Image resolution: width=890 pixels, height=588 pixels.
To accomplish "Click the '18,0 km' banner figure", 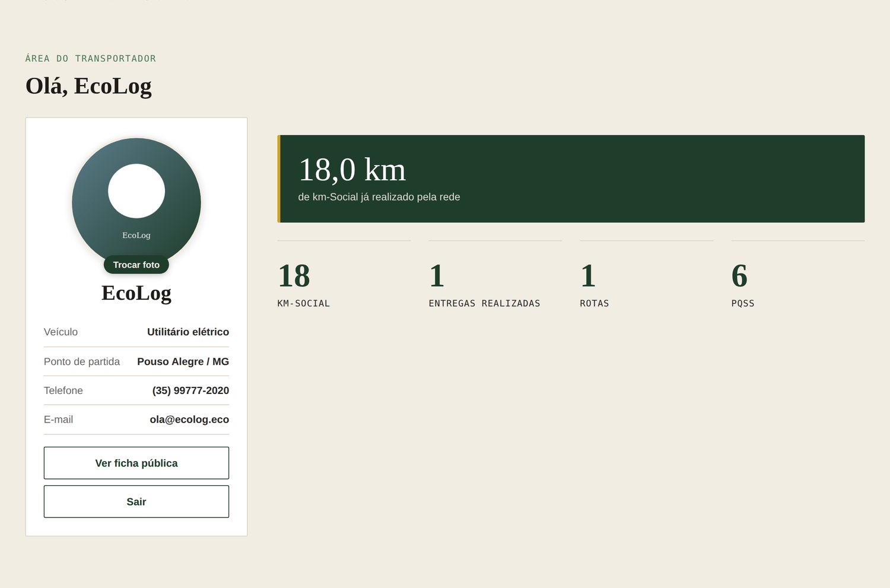I will click(352, 170).
